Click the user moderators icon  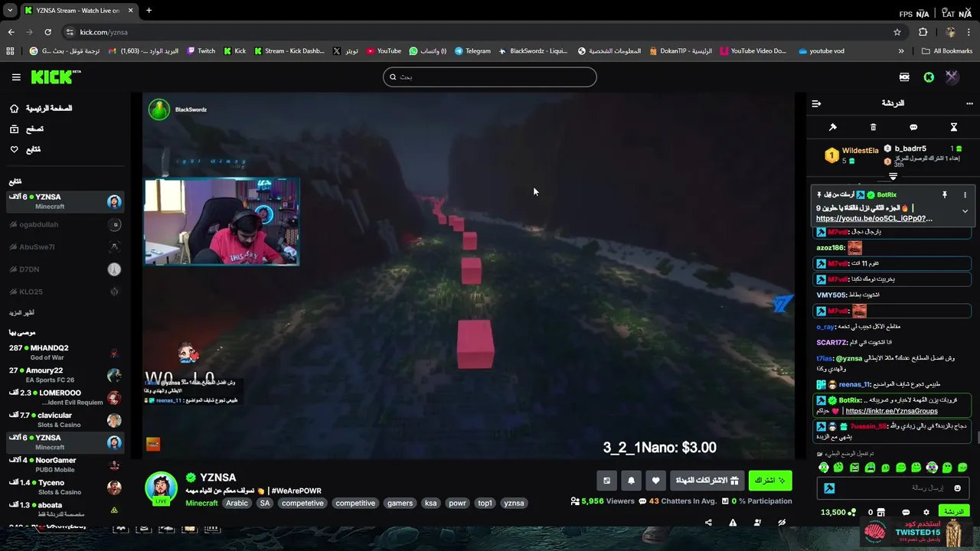coord(757,523)
